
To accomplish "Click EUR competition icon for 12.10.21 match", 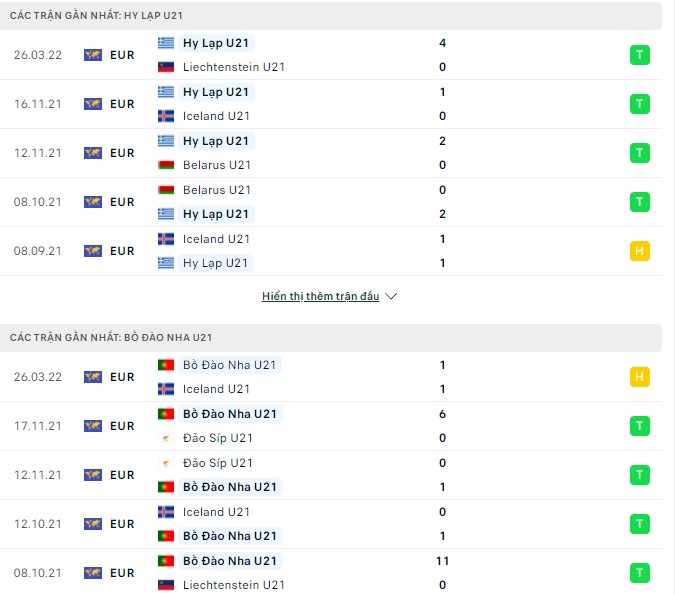I will (93, 524).
